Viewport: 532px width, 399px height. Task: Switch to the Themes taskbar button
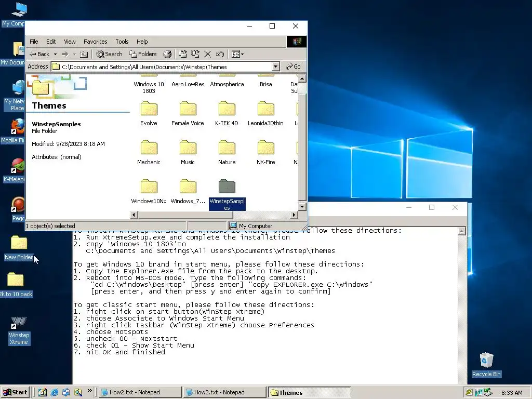[x=309, y=393]
